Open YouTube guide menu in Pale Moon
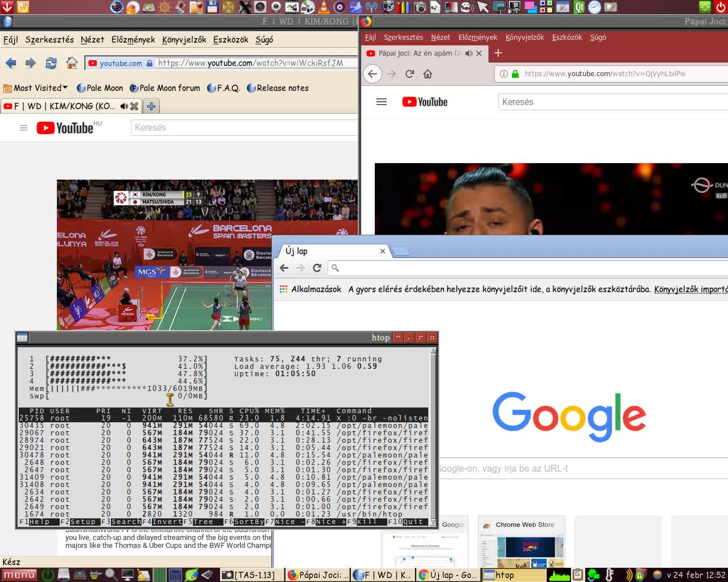 point(23,128)
